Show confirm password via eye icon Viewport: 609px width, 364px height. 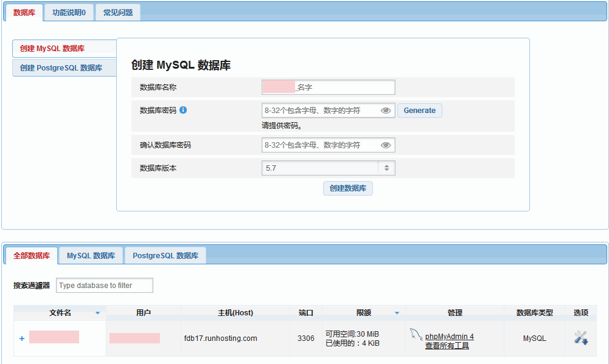pos(385,145)
